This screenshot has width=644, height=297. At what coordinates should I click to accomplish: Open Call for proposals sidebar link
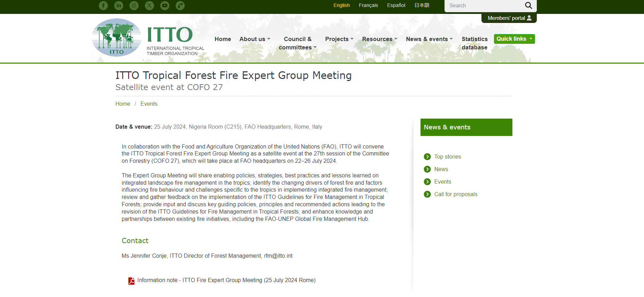click(x=456, y=194)
